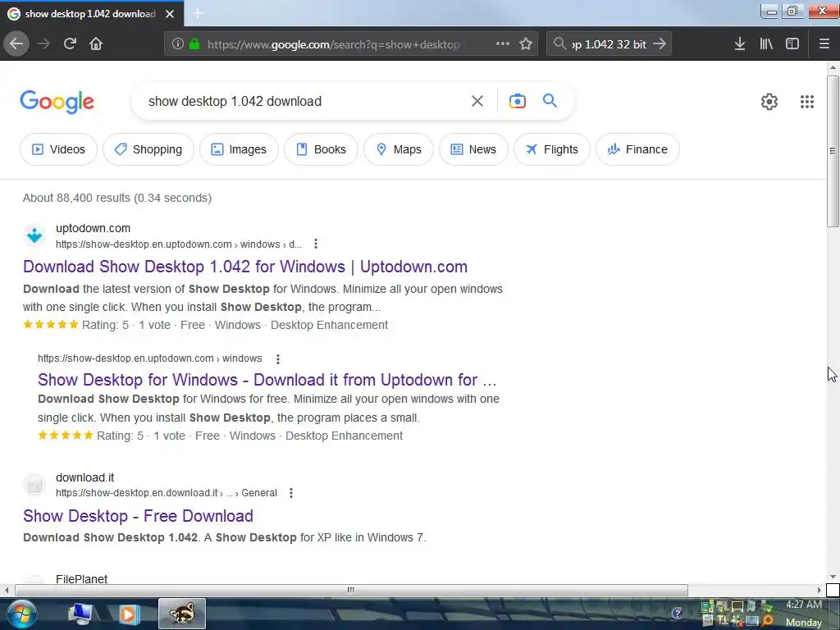Bookmark this page with the star icon
The width and height of the screenshot is (840, 630).
[526, 44]
